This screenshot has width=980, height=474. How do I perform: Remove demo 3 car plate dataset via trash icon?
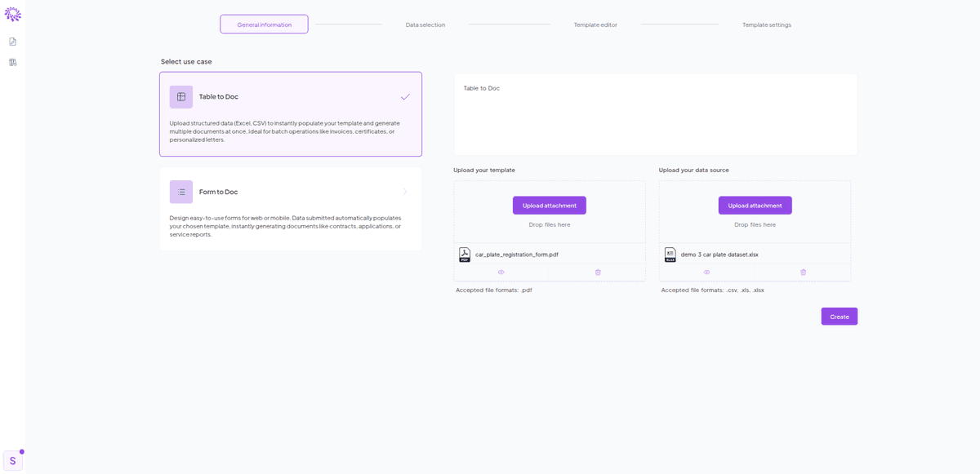point(803,272)
